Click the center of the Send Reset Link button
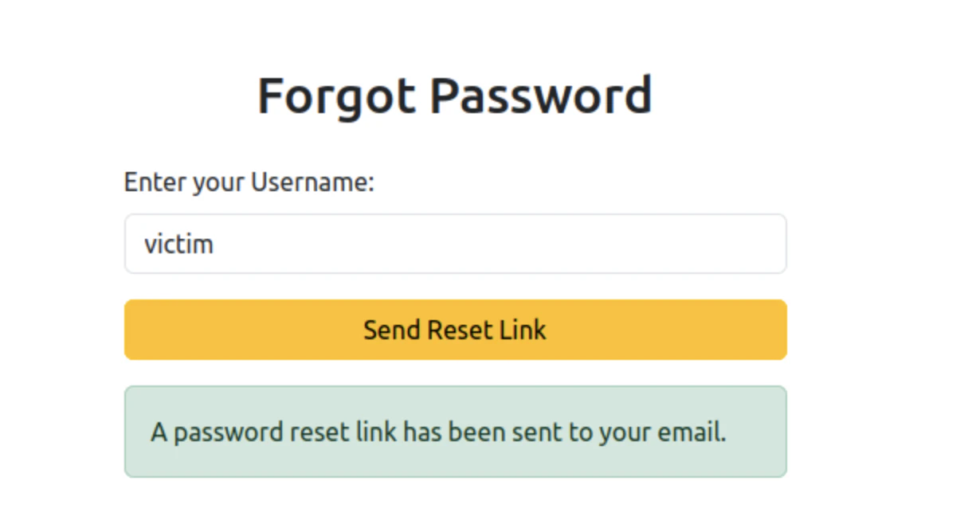The image size is (980, 524). click(454, 329)
